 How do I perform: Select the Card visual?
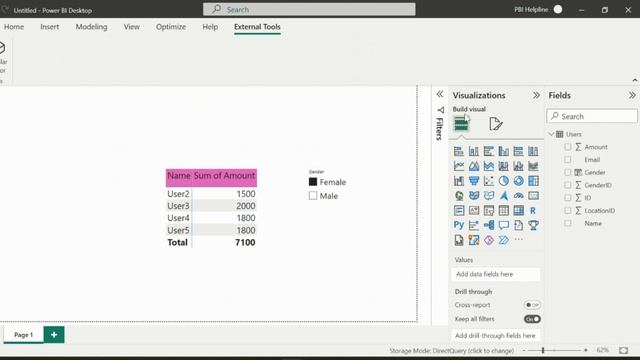(533, 196)
